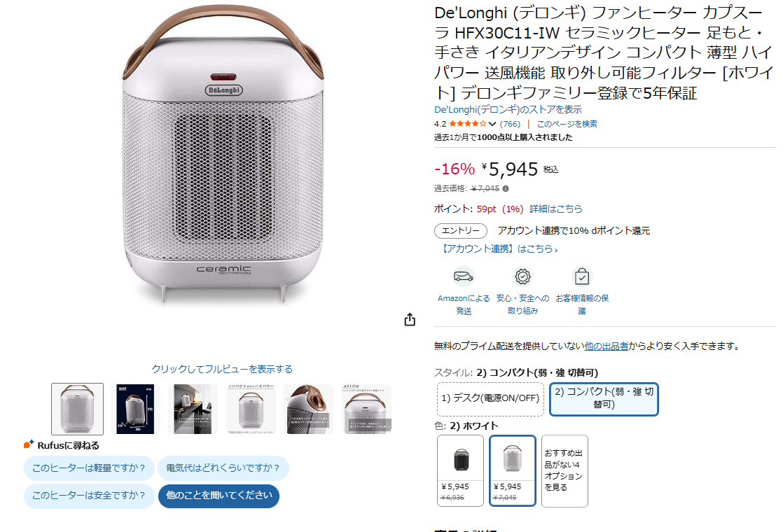This screenshot has height=532, width=783.
Task: Open 【アカウント連携】はこちら link
Action: click(499, 248)
